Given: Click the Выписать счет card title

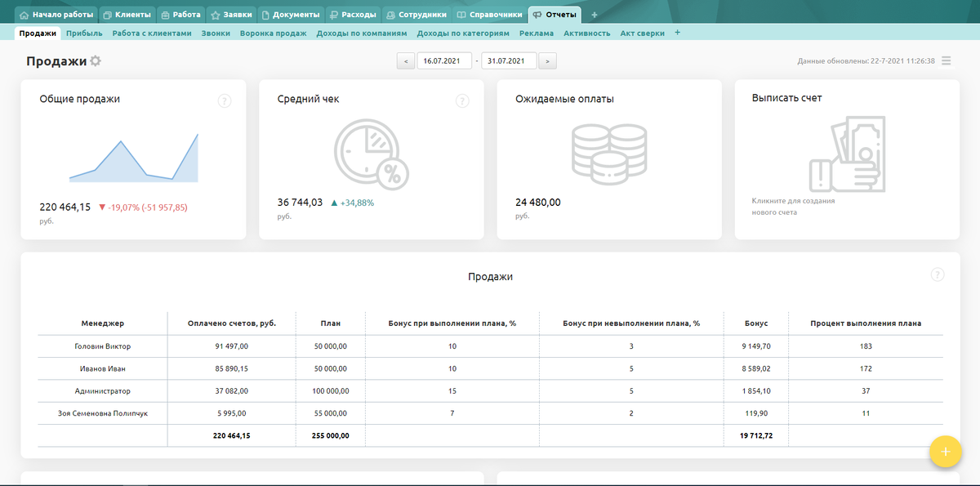Looking at the screenshot, I should (786, 98).
